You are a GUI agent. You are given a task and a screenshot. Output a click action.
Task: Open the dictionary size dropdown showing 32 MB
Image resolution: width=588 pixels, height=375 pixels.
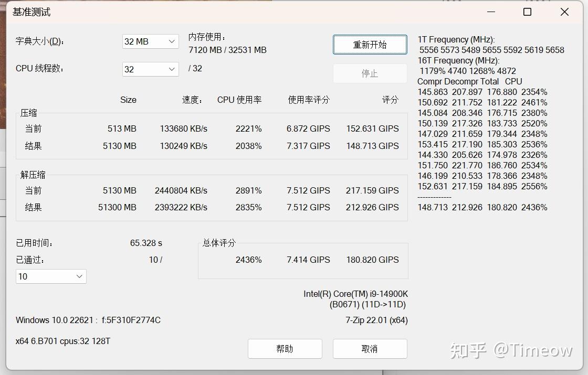[x=150, y=41]
